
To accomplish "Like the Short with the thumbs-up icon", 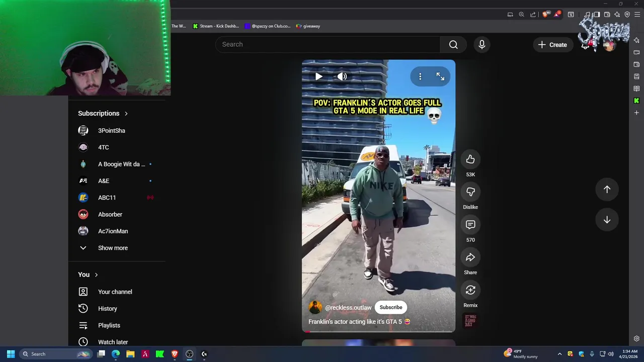I will pos(470,159).
